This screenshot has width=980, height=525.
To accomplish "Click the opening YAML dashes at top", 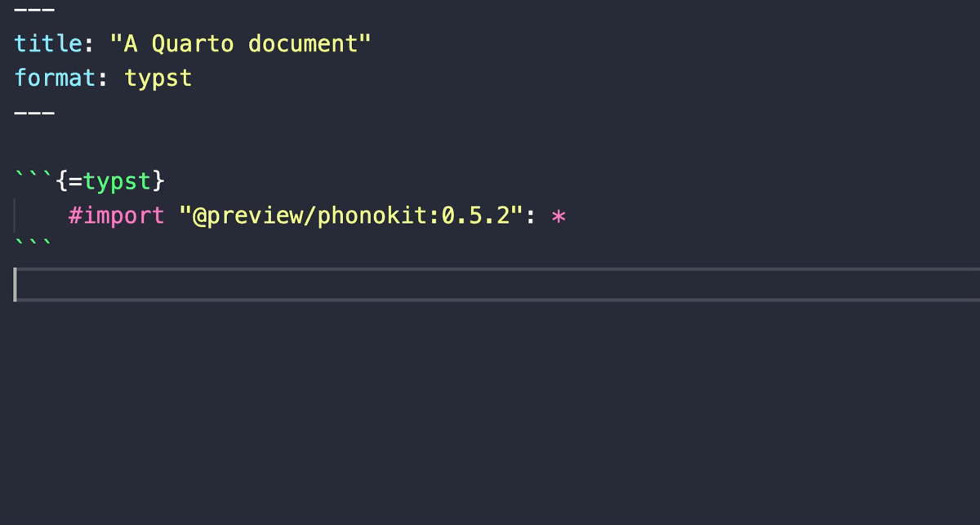I will click(34, 11).
